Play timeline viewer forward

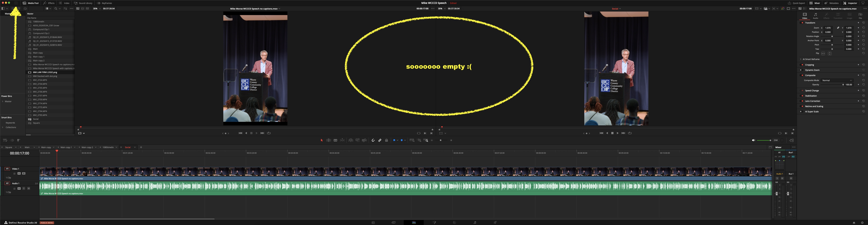coord(618,133)
